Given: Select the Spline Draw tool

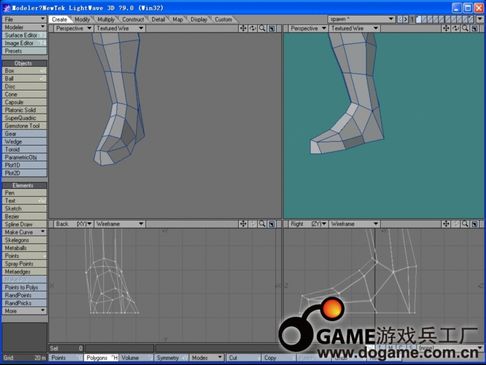Looking at the screenshot, I should click(24, 224).
